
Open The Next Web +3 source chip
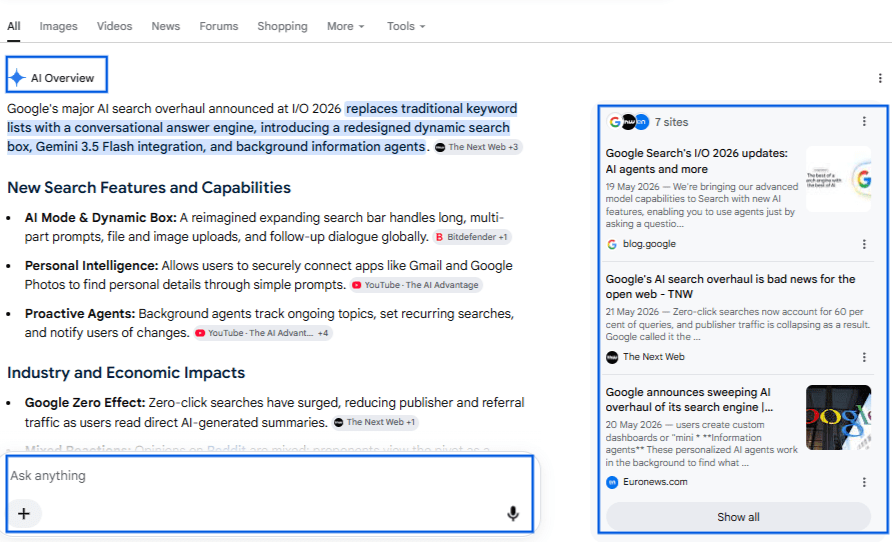coord(477,147)
